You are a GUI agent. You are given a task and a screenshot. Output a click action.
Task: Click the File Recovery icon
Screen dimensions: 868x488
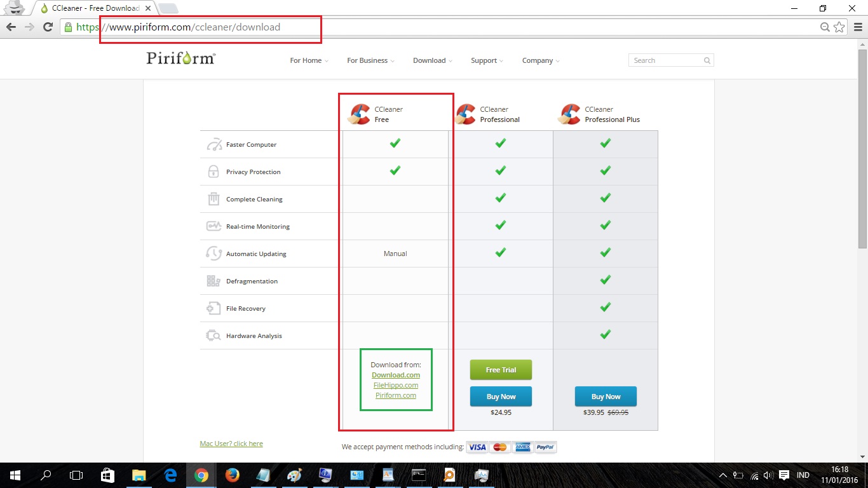tap(214, 308)
